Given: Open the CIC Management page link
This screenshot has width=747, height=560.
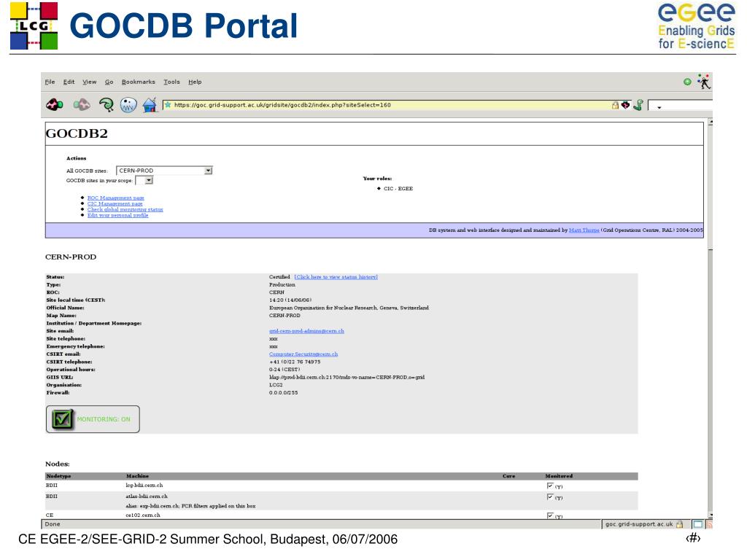Looking at the screenshot, I should [115, 204].
